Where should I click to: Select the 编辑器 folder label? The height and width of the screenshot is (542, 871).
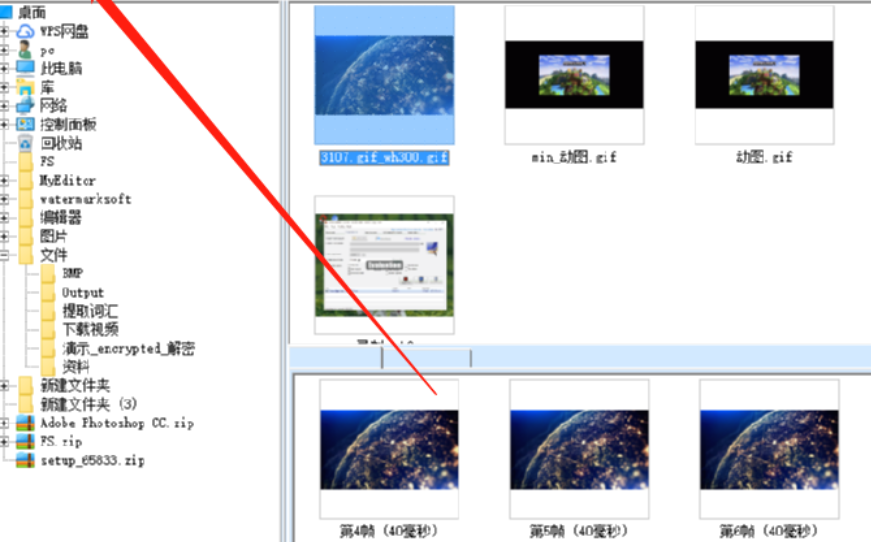coord(61,217)
